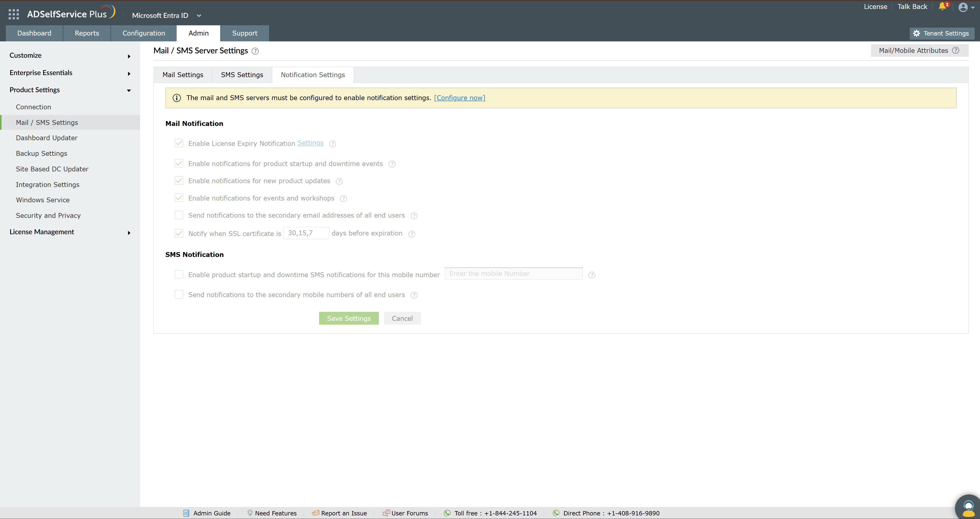Open the live chat support agent icon
The image size is (980, 519).
[968, 508]
